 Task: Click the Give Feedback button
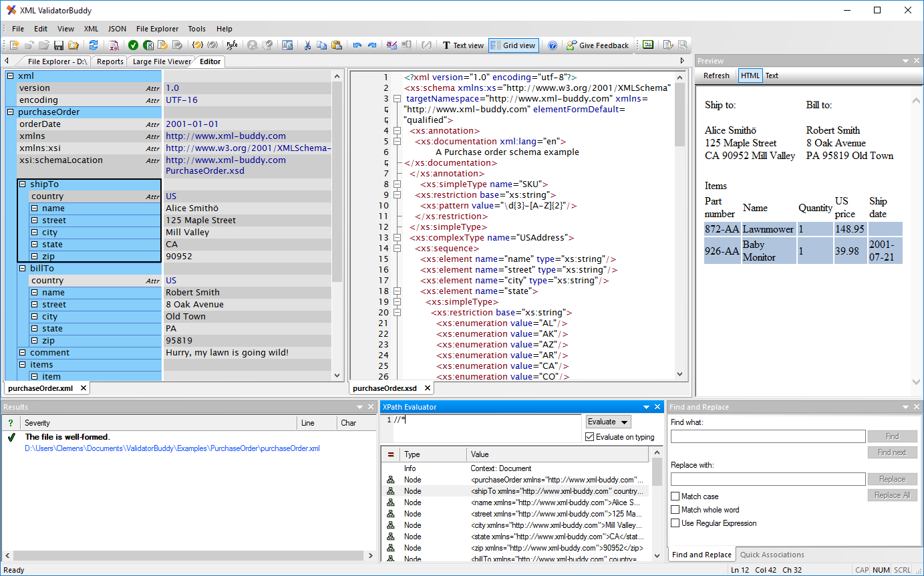click(597, 45)
